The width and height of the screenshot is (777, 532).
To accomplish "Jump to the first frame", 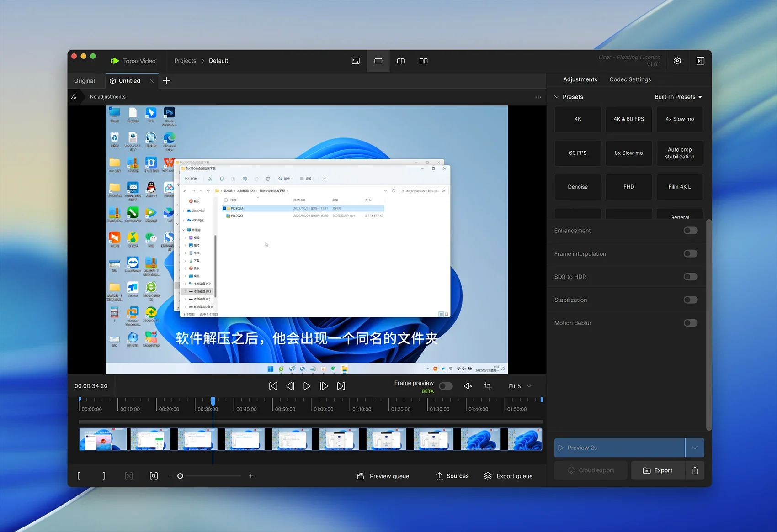I will point(273,386).
